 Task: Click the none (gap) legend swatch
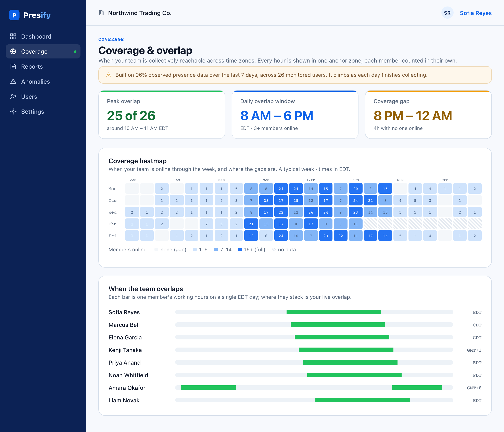click(x=156, y=249)
